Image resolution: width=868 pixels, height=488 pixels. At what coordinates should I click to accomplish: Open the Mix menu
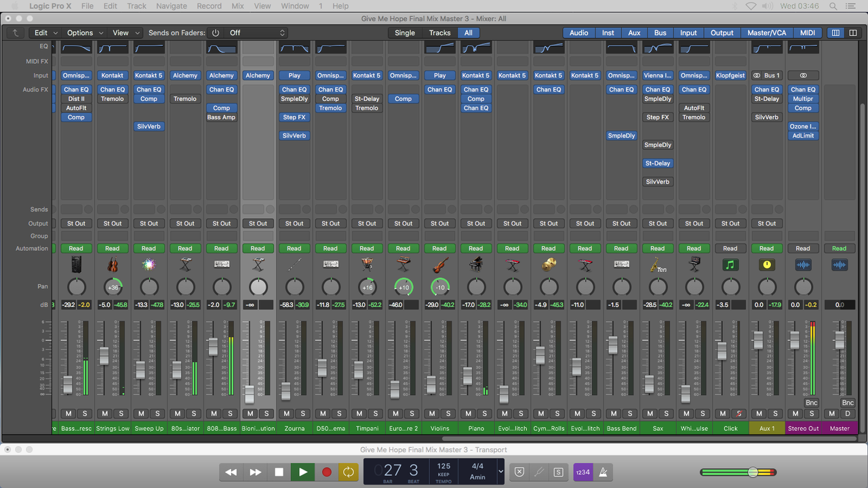point(237,6)
